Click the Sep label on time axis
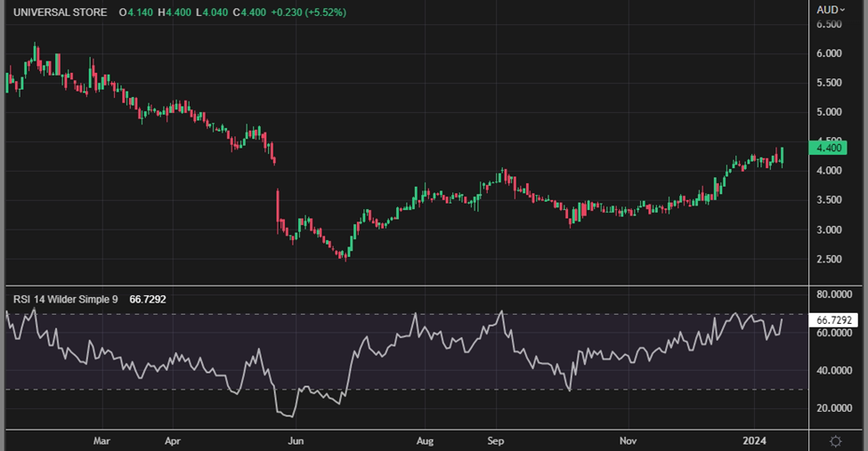 496,441
